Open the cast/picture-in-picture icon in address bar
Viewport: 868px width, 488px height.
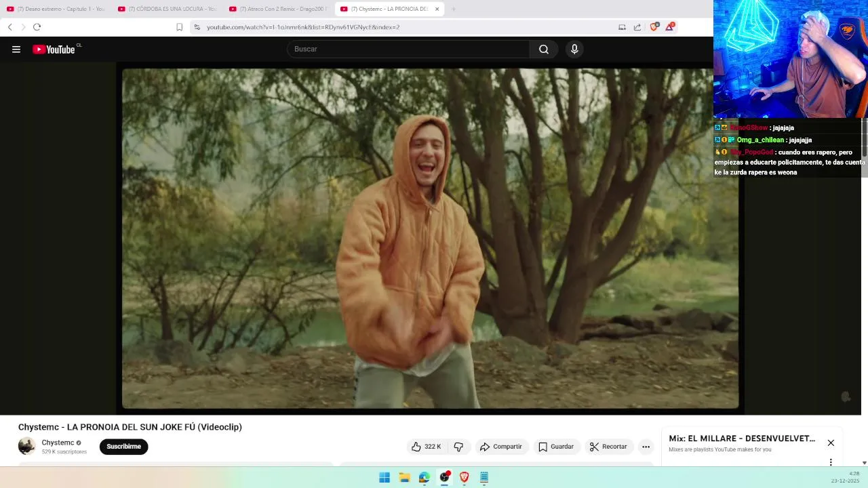tap(622, 27)
